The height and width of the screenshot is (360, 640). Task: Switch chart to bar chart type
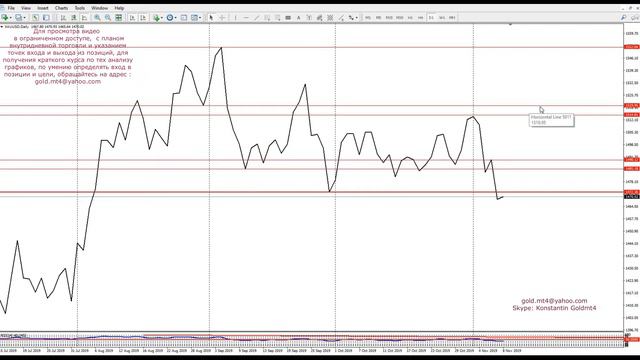[x=63, y=18]
